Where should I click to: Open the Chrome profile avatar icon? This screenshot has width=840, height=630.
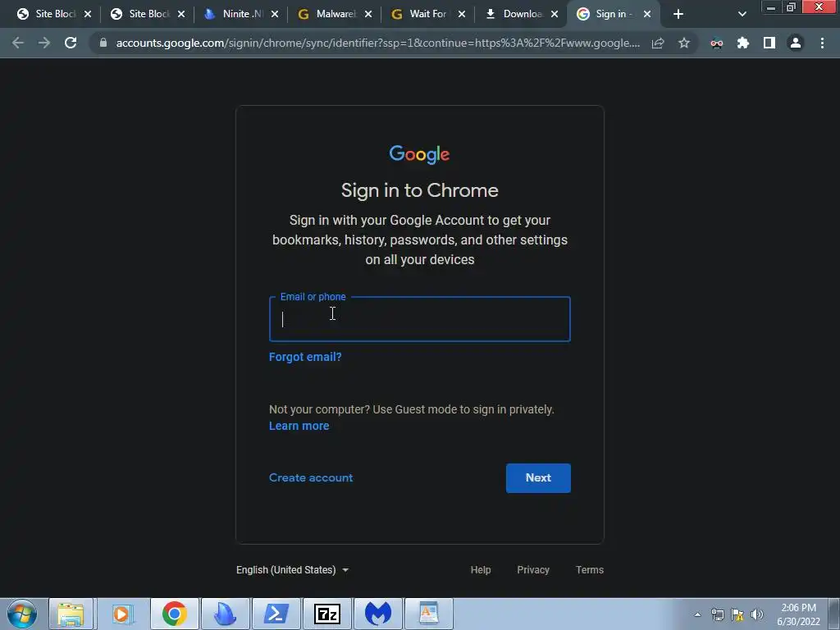(x=796, y=43)
